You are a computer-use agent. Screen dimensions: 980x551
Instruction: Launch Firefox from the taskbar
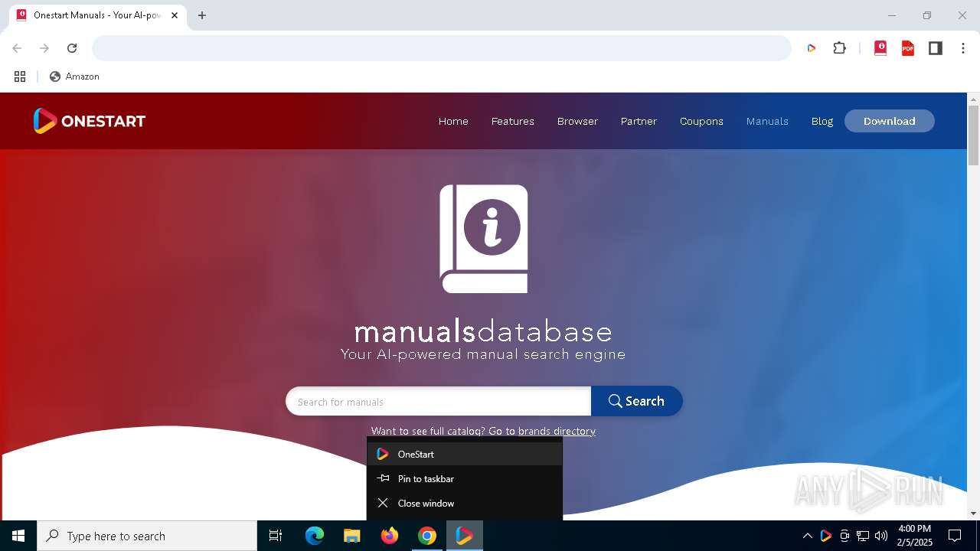[390, 536]
